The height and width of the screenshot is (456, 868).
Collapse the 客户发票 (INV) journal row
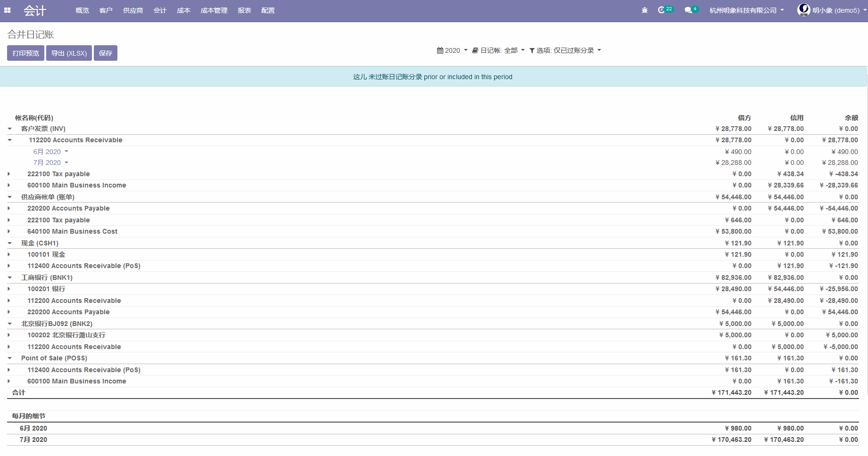10,129
